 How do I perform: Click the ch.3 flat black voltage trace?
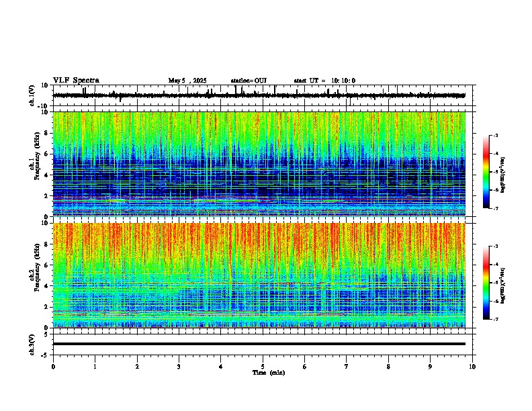tap(259, 344)
